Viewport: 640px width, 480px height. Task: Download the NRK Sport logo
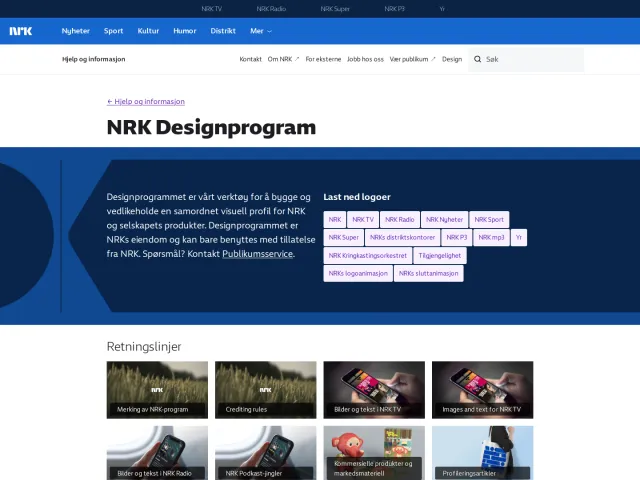pos(489,220)
